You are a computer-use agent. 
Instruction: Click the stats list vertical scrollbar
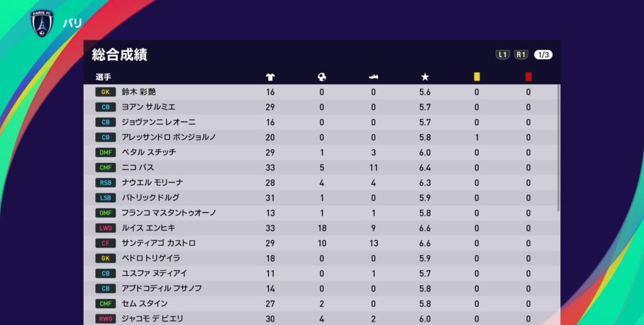(x=558, y=148)
